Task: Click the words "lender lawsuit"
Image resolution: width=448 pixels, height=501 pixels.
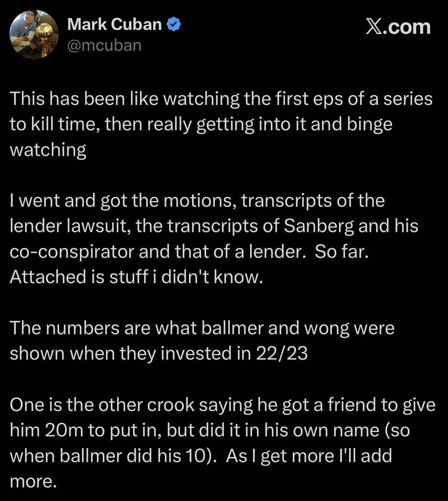Action: click(69, 226)
